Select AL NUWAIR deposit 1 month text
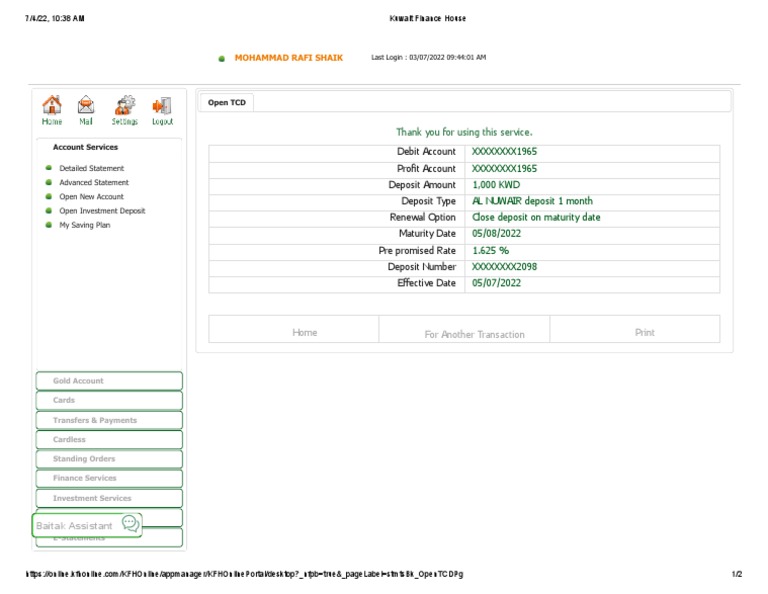The height and width of the screenshot is (594, 768). pos(532,201)
